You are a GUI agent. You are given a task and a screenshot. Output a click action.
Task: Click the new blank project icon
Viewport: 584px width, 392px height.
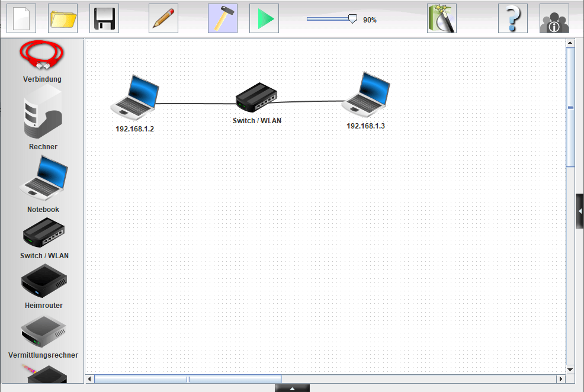(21, 18)
